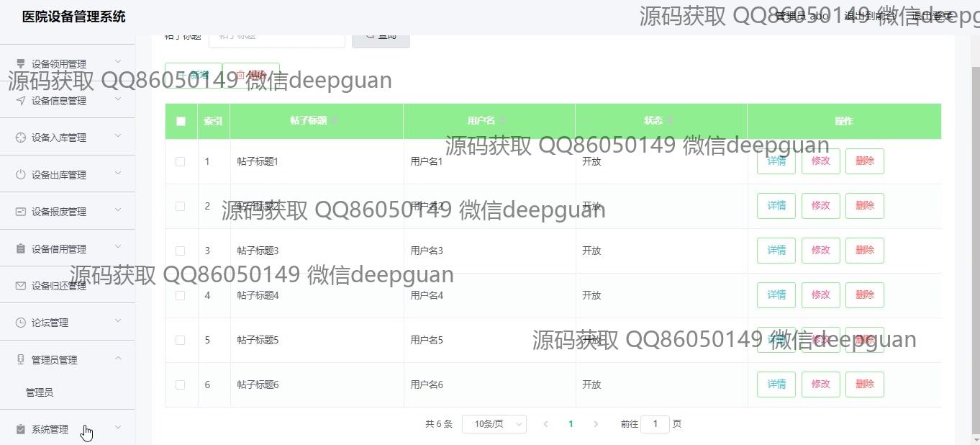Viewport: 980px width, 445px height.
Task: Open 论坛管理 menu item
Action: point(68,323)
